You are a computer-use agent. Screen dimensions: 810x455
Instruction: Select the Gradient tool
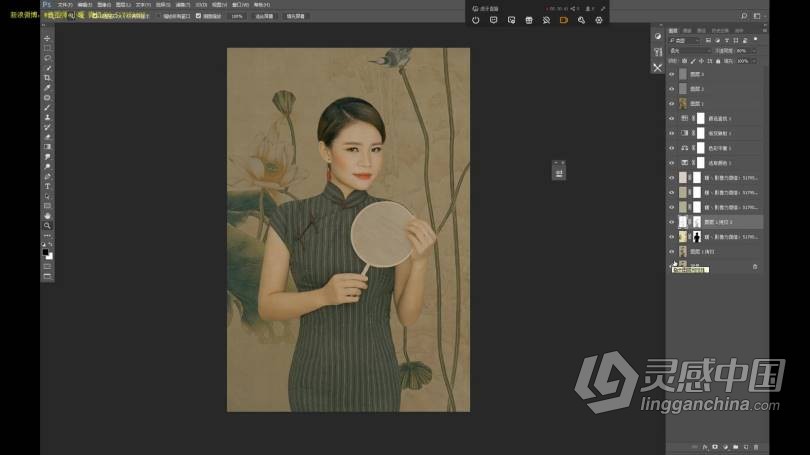click(x=47, y=147)
